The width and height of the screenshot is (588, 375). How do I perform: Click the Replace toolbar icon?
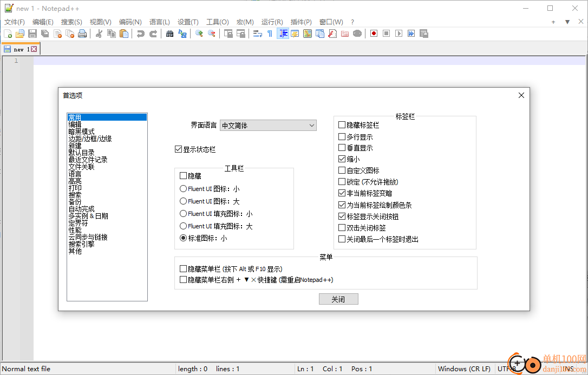pos(182,34)
